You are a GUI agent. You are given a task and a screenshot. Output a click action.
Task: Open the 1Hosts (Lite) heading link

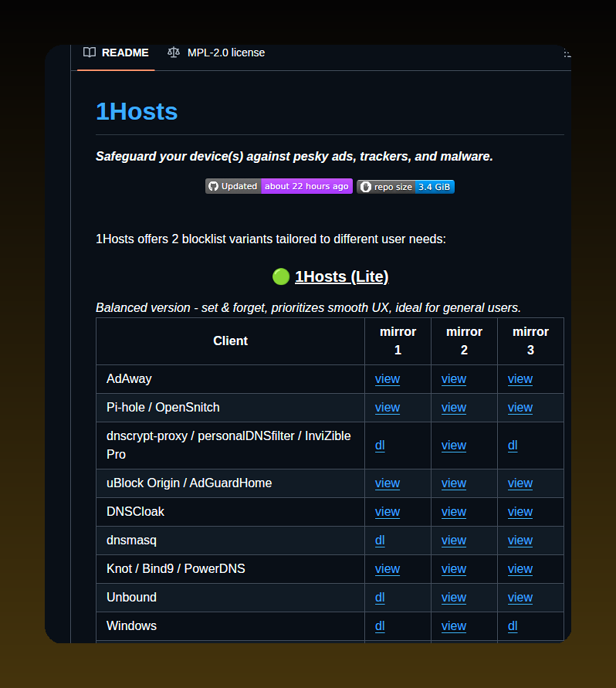pos(342,277)
